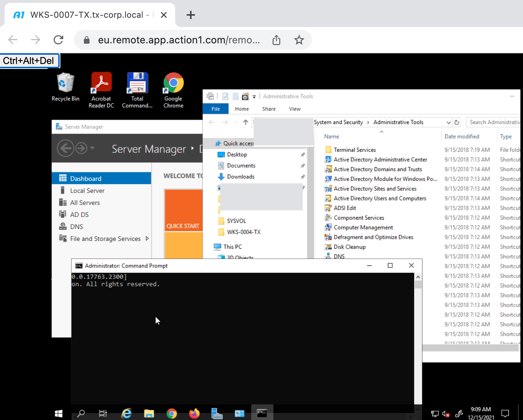Unmute the system volume in the tray
The image size is (523, 420).
tap(445, 413)
